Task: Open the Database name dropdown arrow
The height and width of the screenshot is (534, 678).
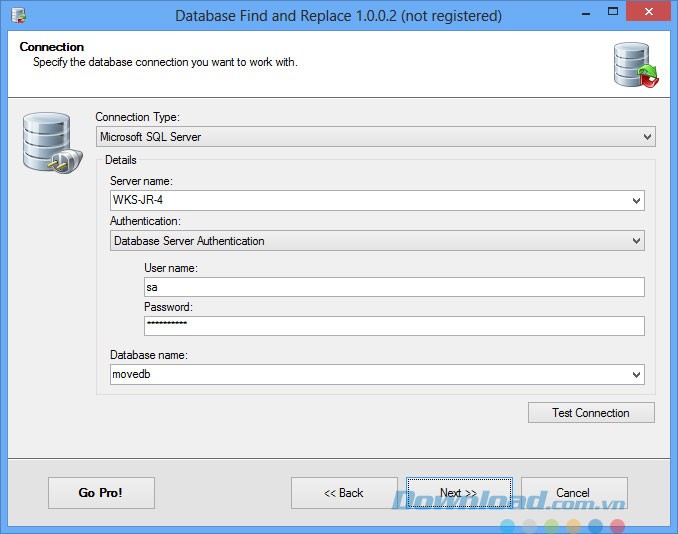Action: 636,374
